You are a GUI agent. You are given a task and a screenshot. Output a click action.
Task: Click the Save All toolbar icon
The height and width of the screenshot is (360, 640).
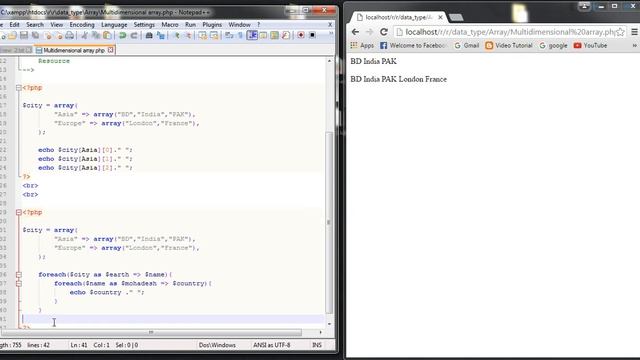pos(36,36)
